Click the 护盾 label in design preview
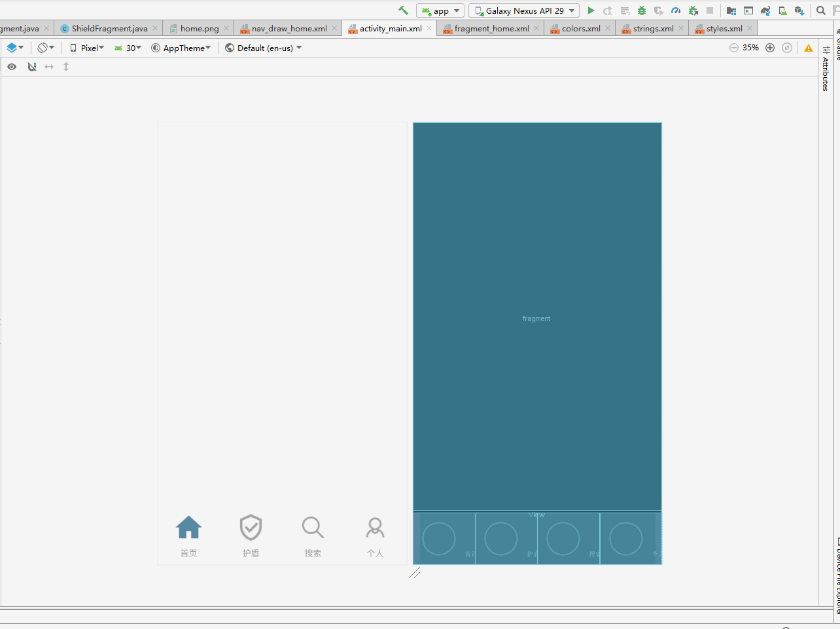Screen dimensions: 840x629 pyautogui.click(x=251, y=553)
